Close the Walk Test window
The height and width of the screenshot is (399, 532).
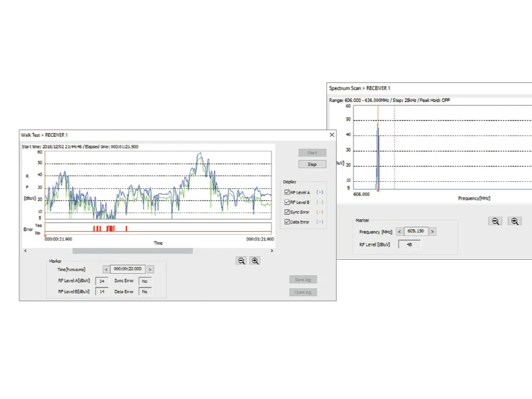coord(332,135)
